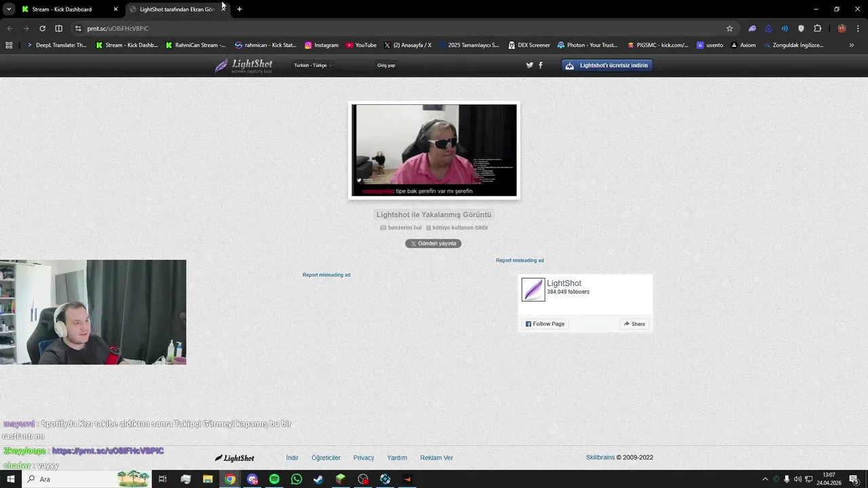Open File Explorer from the taskbar
This screenshot has width=868, height=488.
pos(208,479)
